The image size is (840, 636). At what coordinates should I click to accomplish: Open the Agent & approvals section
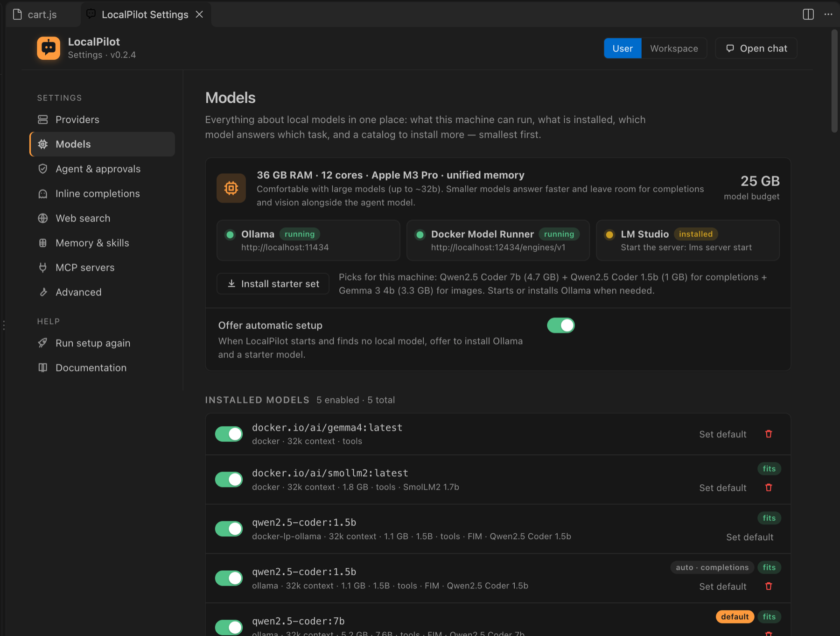102,169
